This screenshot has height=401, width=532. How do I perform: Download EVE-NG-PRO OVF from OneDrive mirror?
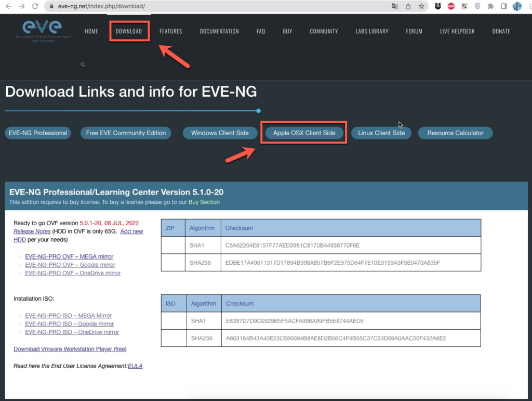[x=73, y=273]
